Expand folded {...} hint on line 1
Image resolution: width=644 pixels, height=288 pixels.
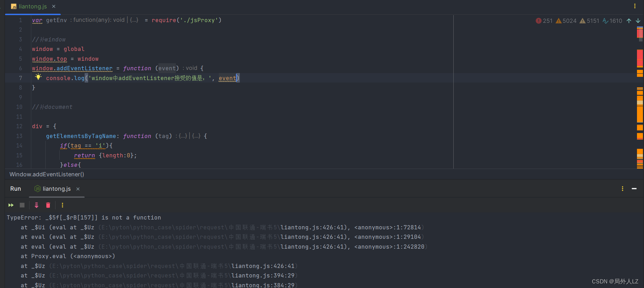(x=134, y=20)
